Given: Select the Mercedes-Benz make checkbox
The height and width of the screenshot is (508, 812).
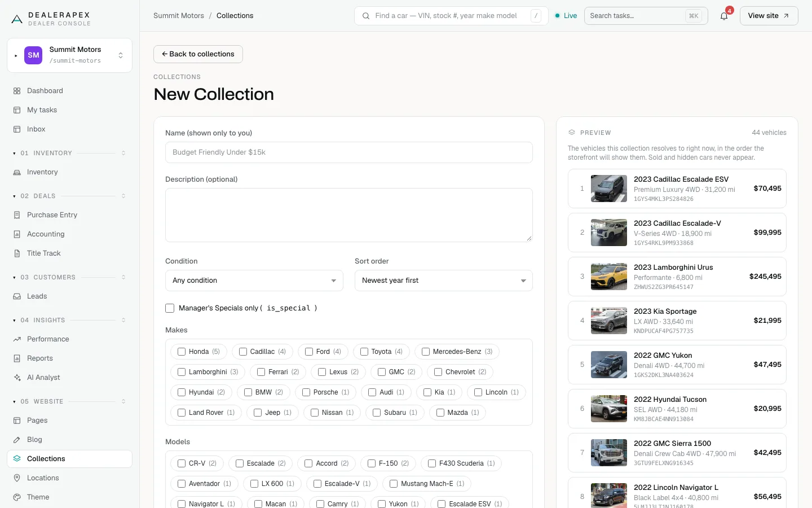Looking at the screenshot, I should 426,352.
